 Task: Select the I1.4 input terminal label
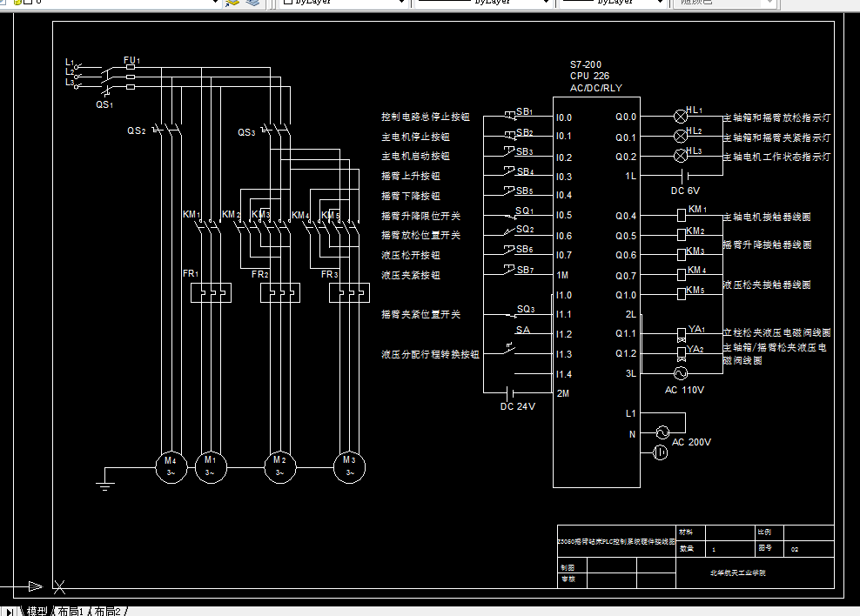(564, 374)
